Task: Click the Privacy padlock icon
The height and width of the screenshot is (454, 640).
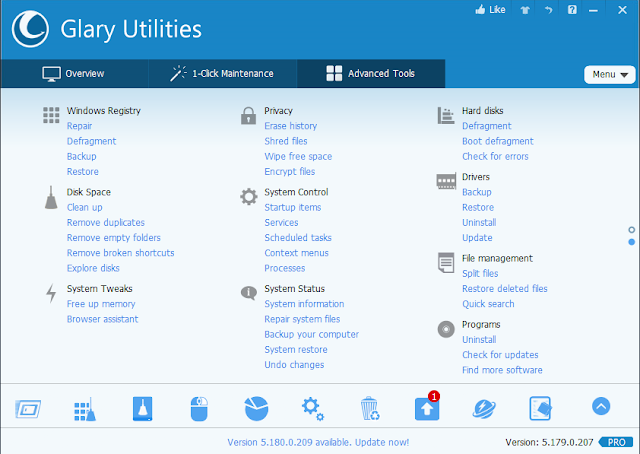Action: [x=248, y=116]
